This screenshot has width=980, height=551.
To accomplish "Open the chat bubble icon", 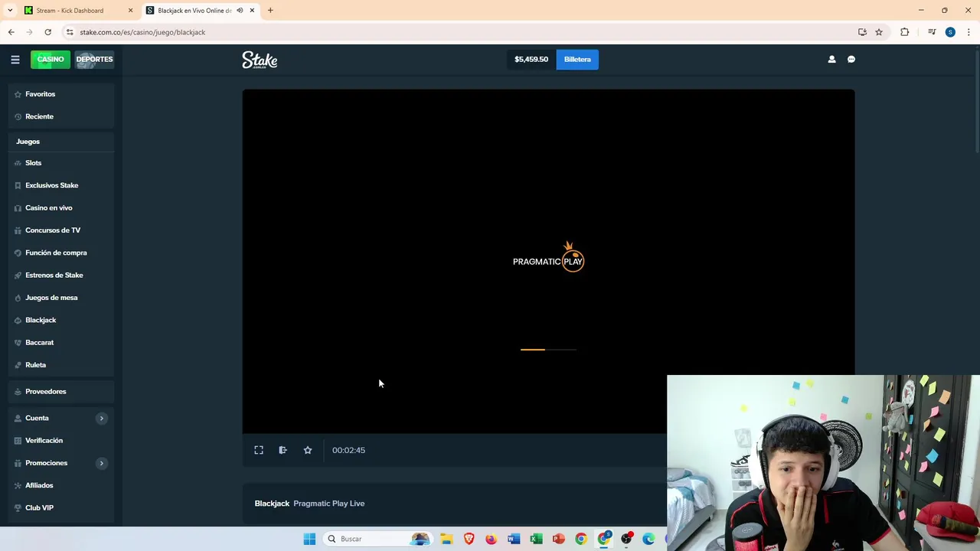I will point(851,60).
